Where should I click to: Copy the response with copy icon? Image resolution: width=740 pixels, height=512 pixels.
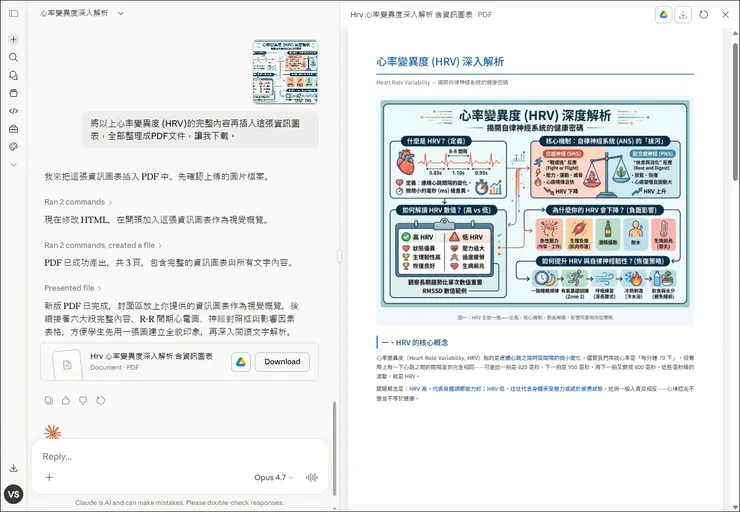(x=49, y=401)
